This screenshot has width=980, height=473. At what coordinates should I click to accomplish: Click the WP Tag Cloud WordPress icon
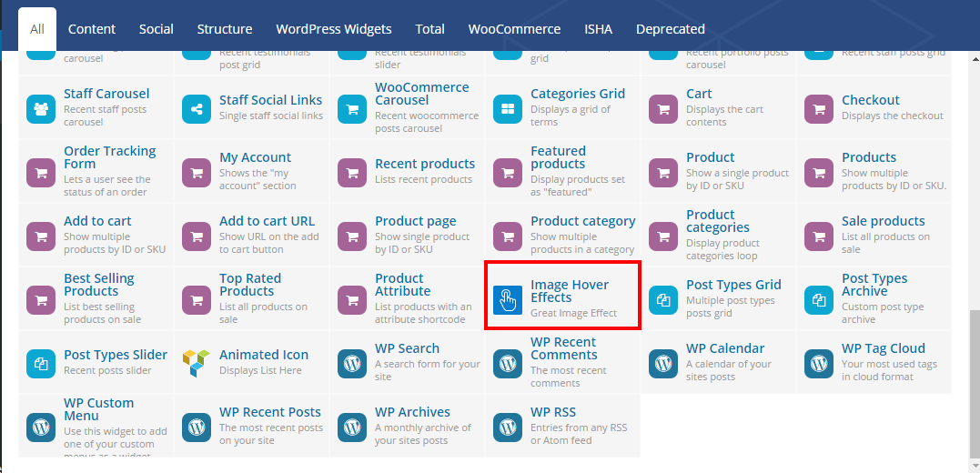(x=819, y=364)
